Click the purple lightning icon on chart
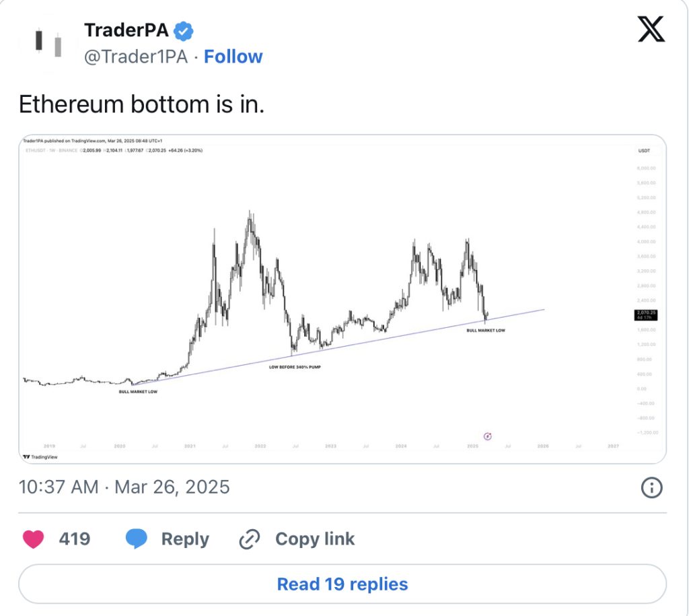Screen dimensions: 689x616 [487, 436]
